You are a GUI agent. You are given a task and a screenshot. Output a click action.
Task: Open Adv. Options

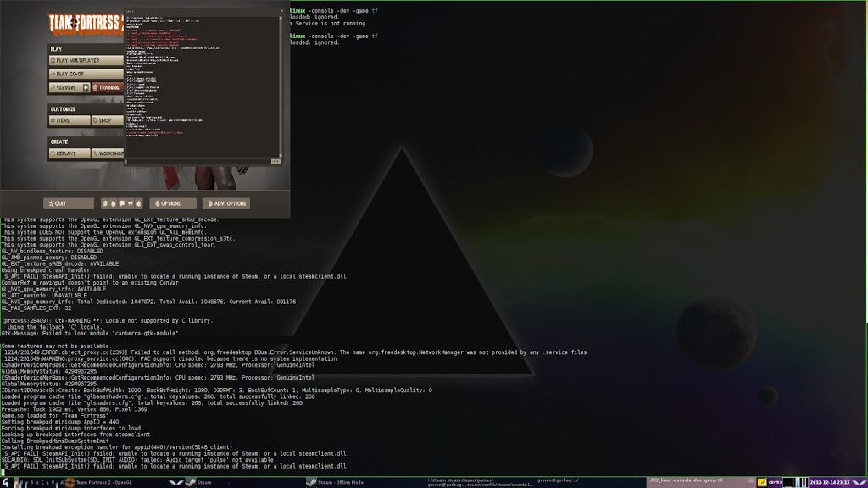point(225,203)
